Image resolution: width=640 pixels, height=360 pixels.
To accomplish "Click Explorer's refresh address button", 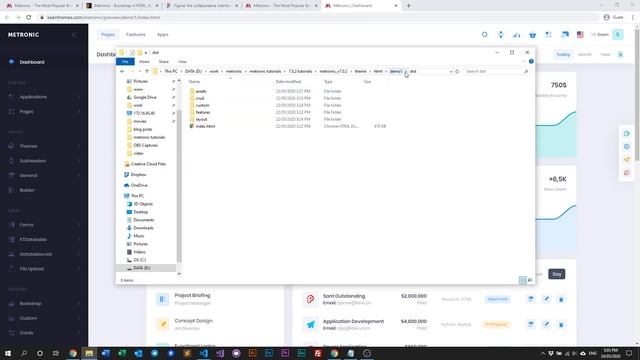I will pyautogui.click(x=457, y=71).
